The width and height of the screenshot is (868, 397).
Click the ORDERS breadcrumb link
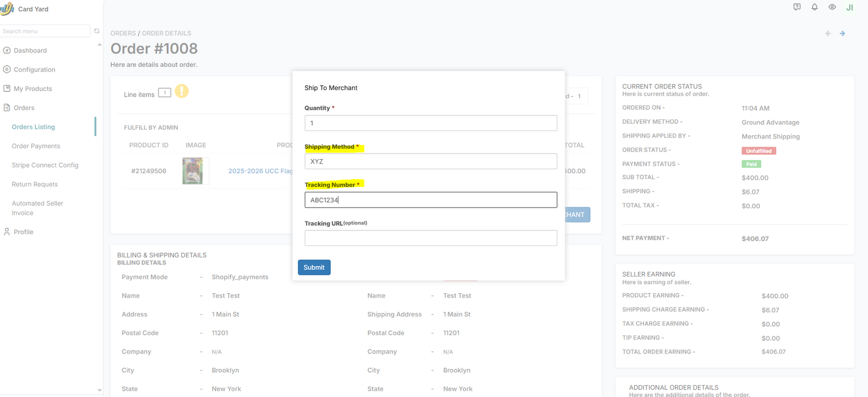point(123,33)
